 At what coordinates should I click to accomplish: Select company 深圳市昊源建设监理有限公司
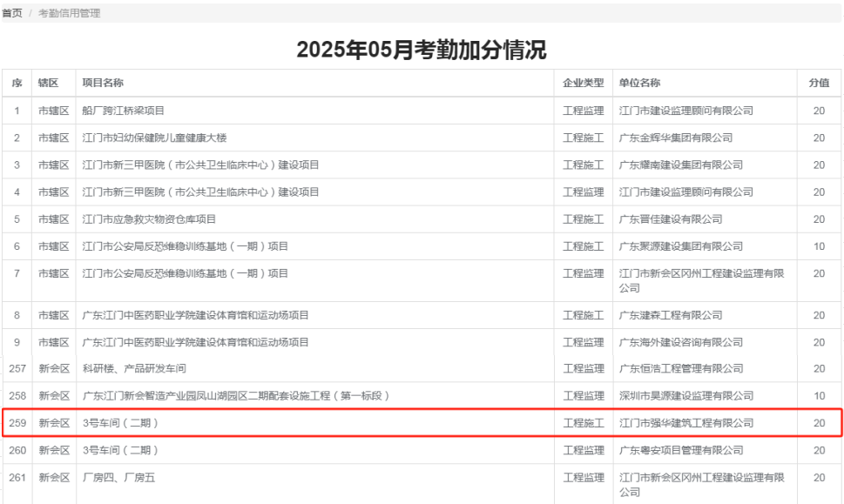click(685, 396)
